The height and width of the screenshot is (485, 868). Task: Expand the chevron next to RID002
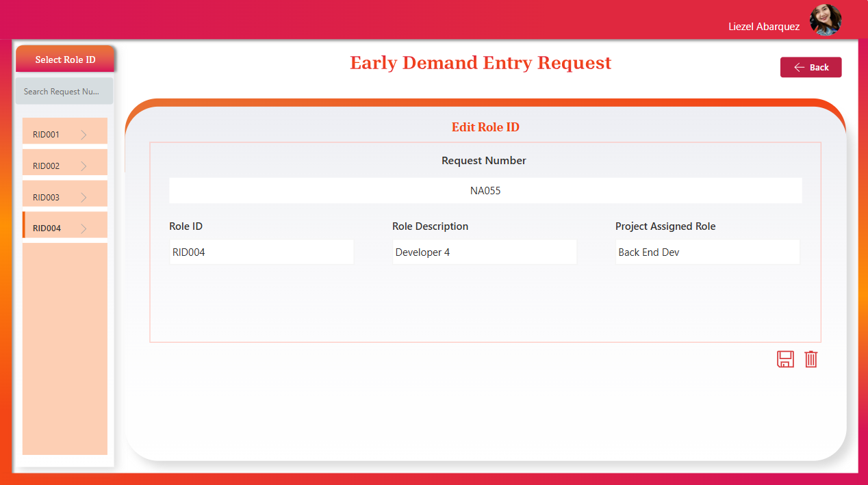point(84,166)
